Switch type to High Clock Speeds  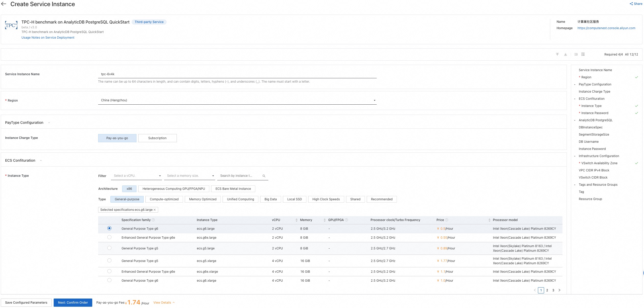pos(326,199)
